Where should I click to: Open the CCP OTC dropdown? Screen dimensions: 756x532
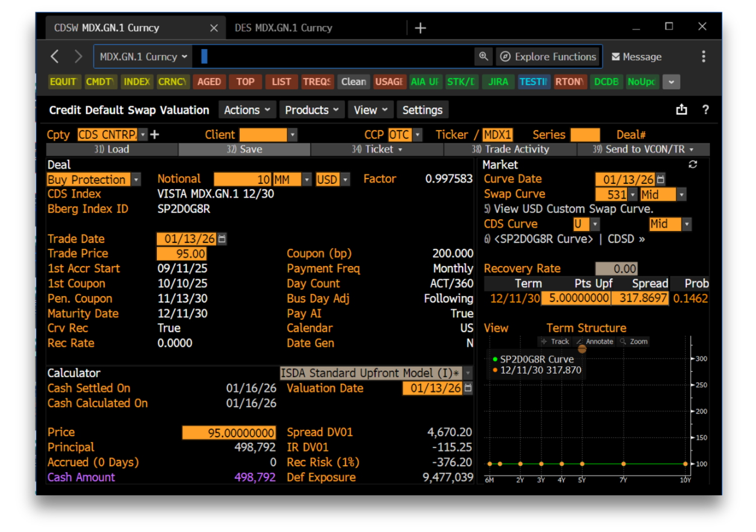click(x=417, y=135)
